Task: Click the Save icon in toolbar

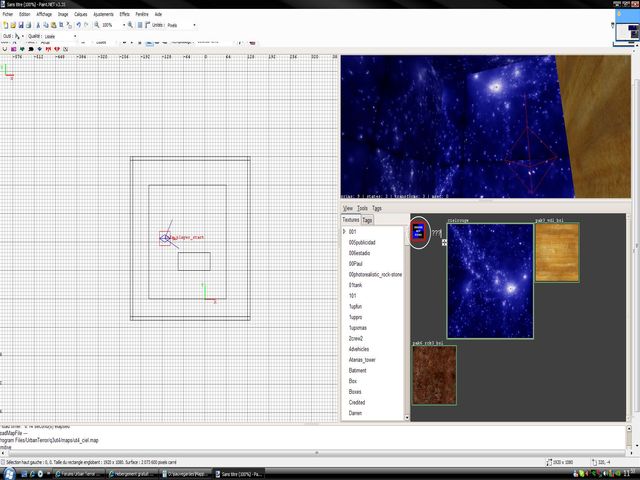Action: [21, 25]
